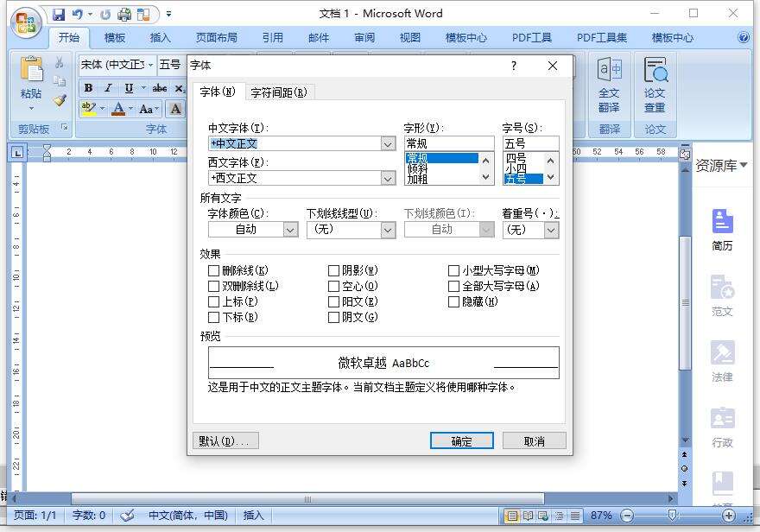Select 四号 in the size list
Screen dimensions: 760x532
516,157
